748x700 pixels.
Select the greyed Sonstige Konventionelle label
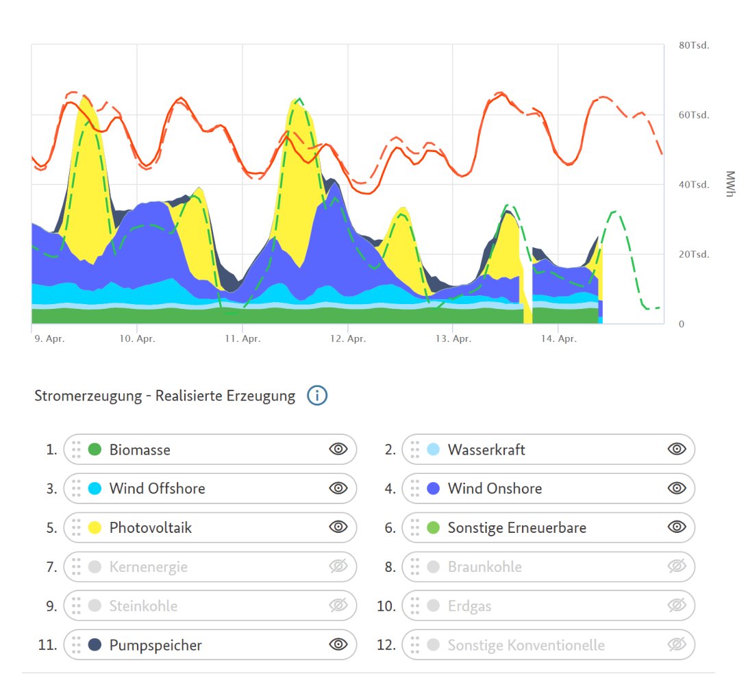point(526,645)
